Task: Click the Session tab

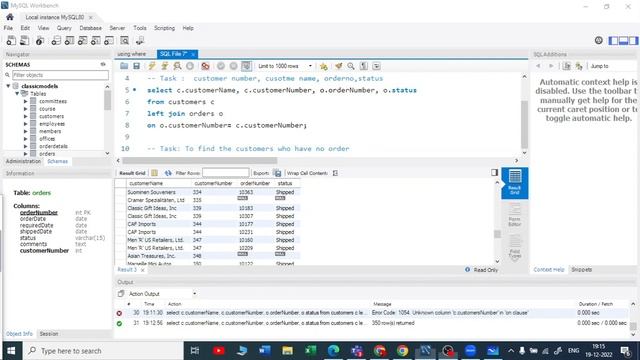Action: tap(49, 334)
